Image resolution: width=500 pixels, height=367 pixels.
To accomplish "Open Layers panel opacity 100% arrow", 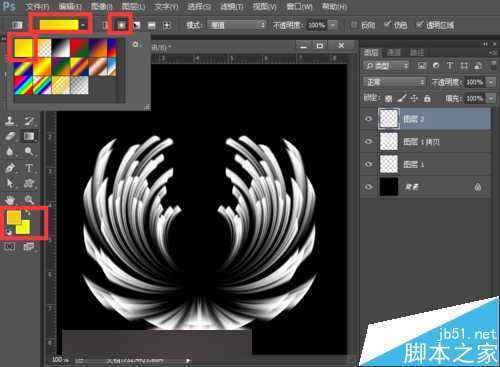I will point(491,82).
